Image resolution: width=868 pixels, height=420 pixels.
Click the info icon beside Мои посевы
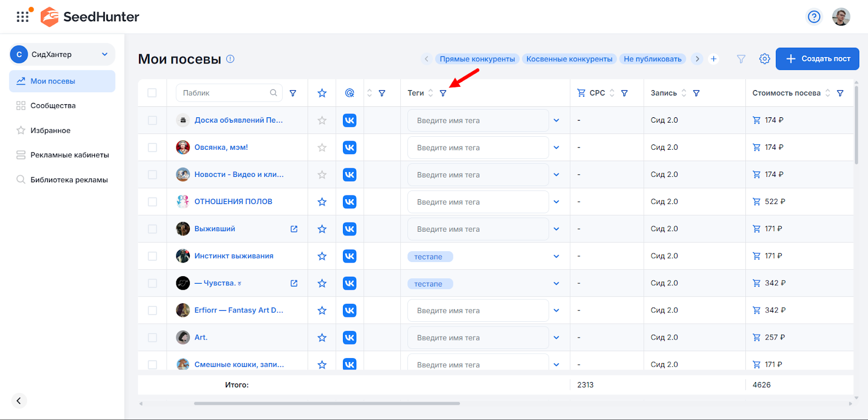tap(230, 59)
